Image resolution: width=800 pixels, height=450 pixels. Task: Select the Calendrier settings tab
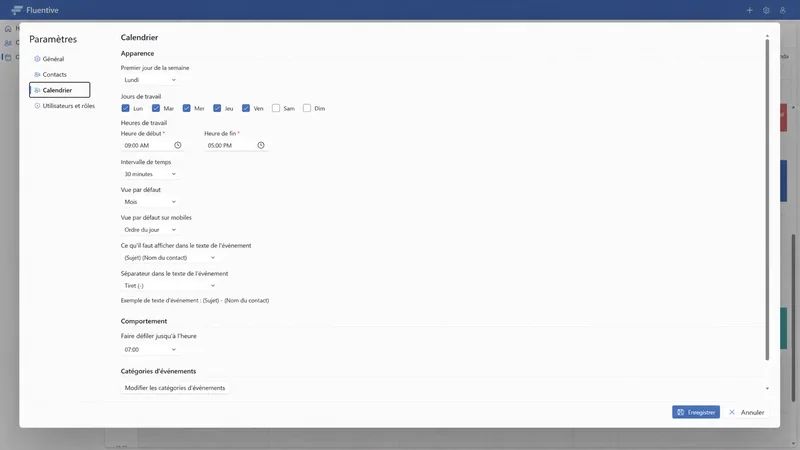pos(60,90)
